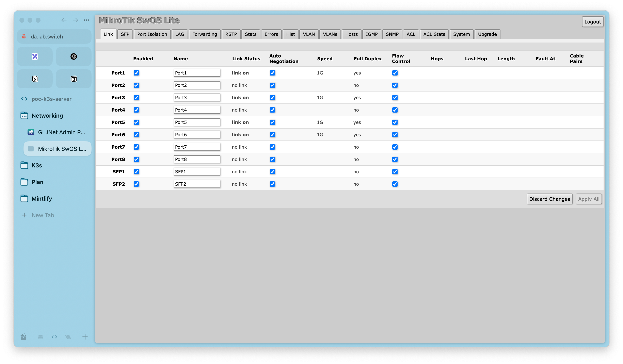The image size is (623, 364).
Task: Click the "1G" speed value for Port6
Action: (320, 135)
